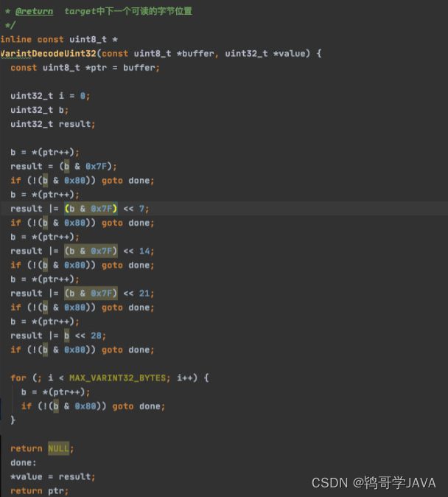Viewport: 448px width, 497px height.
Task: Click the for loop's closing brace
Action: (x=13, y=420)
